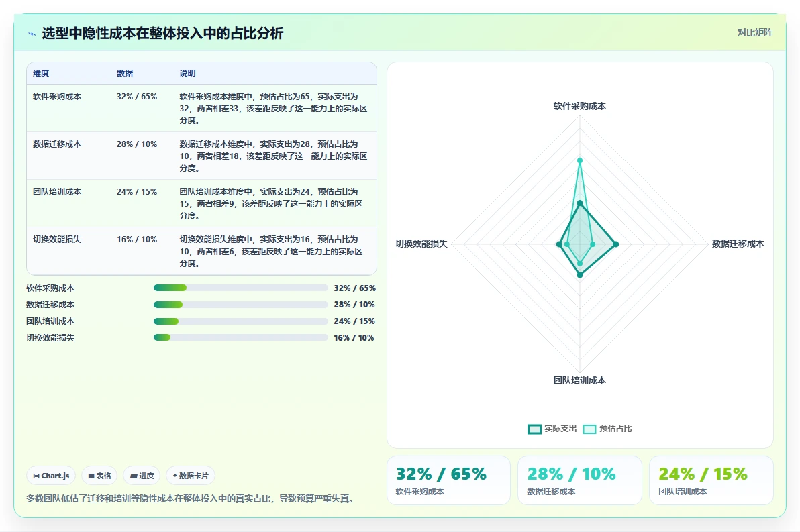Select the Chart.js tag chip

click(x=51, y=476)
